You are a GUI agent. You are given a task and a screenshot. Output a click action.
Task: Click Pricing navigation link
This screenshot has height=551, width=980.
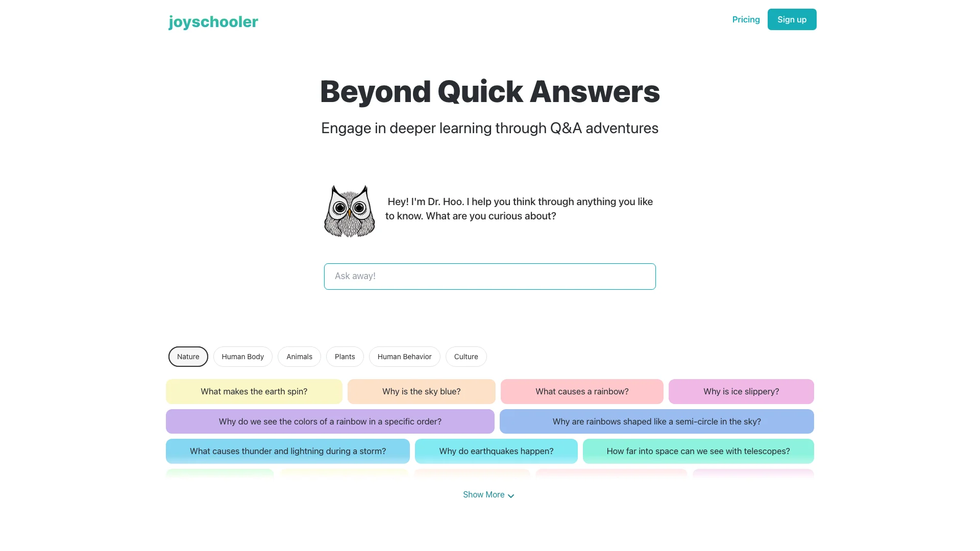point(746,19)
